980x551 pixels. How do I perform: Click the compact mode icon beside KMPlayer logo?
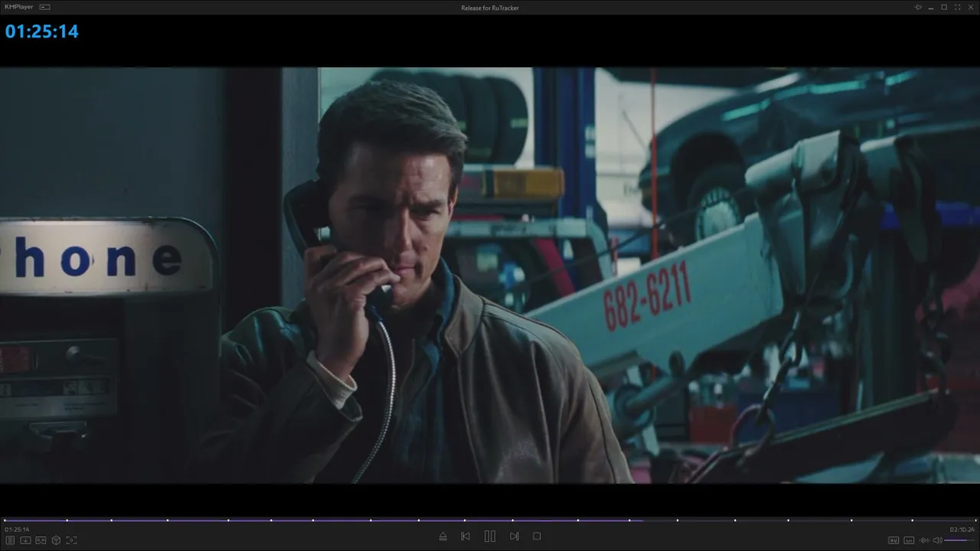[x=45, y=7]
